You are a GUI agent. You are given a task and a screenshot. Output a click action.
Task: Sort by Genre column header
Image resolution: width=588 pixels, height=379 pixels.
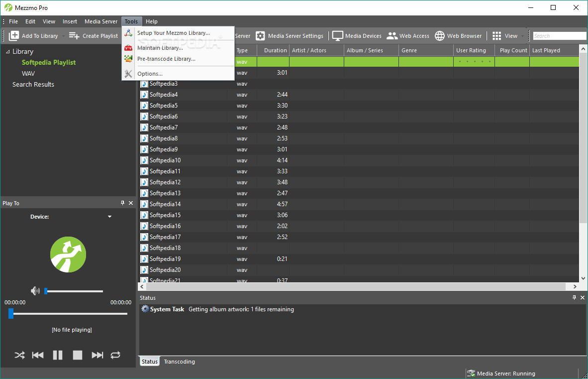coord(426,50)
